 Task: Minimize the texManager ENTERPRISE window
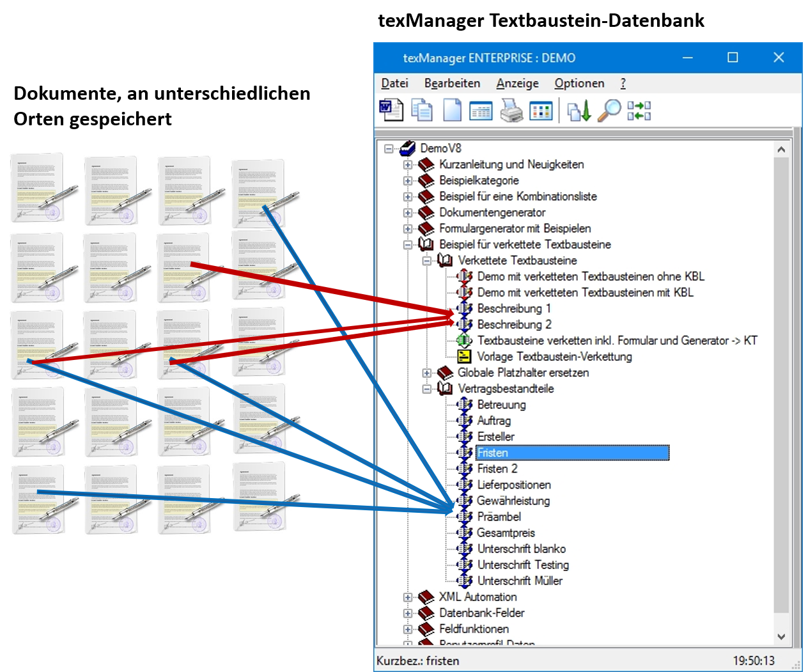pos(688,58)
